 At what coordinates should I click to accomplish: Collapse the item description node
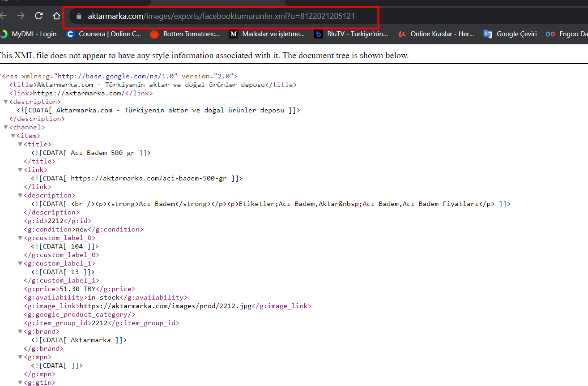[20, 196]
